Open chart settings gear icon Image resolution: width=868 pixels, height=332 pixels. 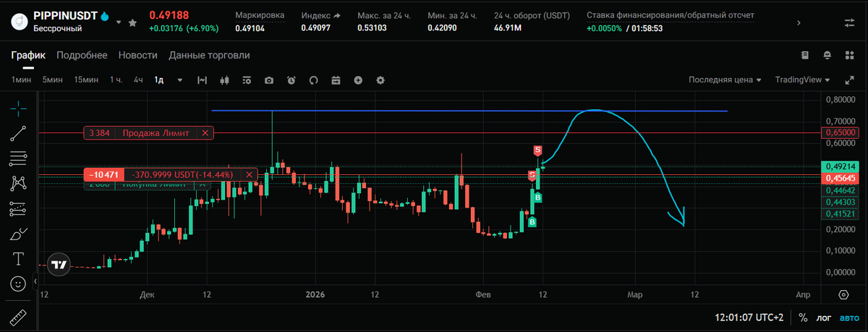pos(380,80)
